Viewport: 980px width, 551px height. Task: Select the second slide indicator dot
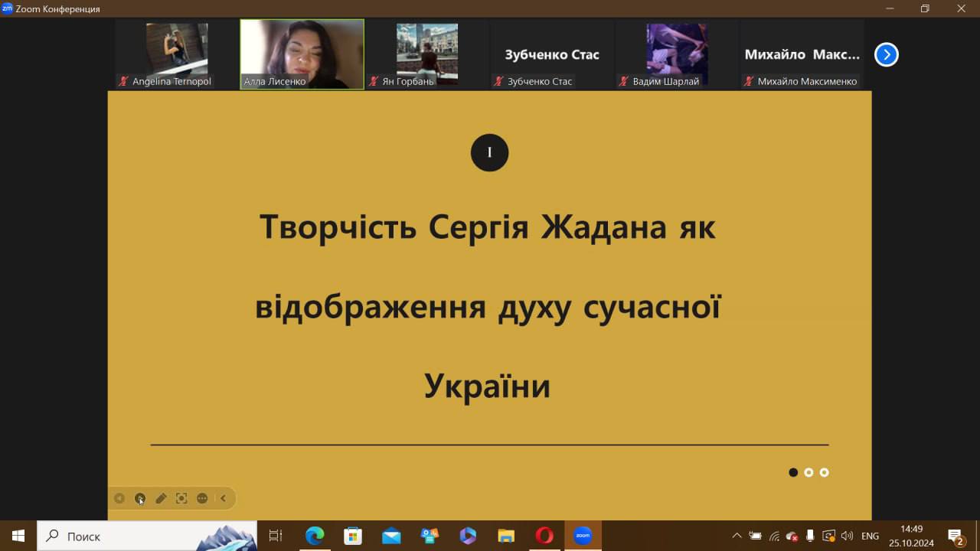pyautogui.click(x=808, y=472)
